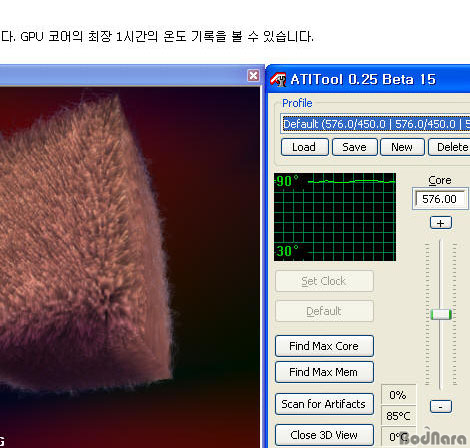
Task: Click the temperature history graph
Action: click(x=335, y=217)
